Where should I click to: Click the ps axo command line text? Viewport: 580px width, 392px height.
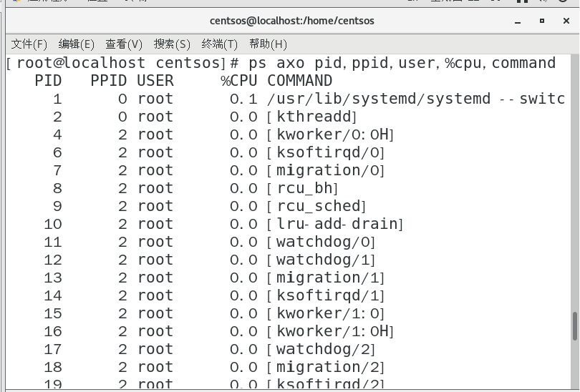(402, 63)
